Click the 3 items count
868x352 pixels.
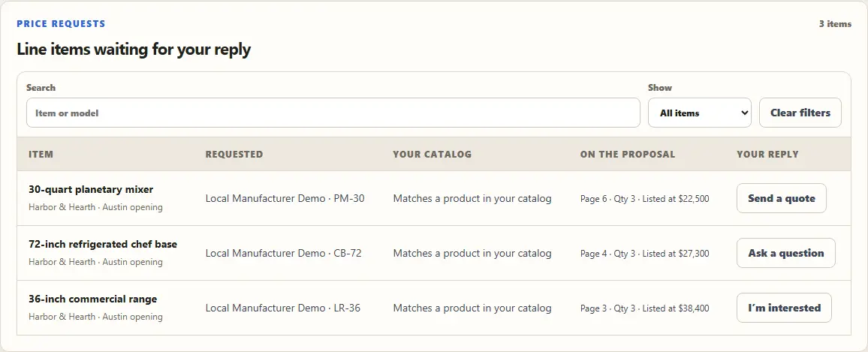[836, 24]
